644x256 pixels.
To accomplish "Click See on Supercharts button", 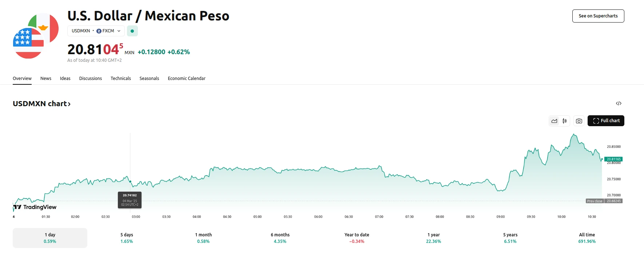I will [x=598, y=16].
